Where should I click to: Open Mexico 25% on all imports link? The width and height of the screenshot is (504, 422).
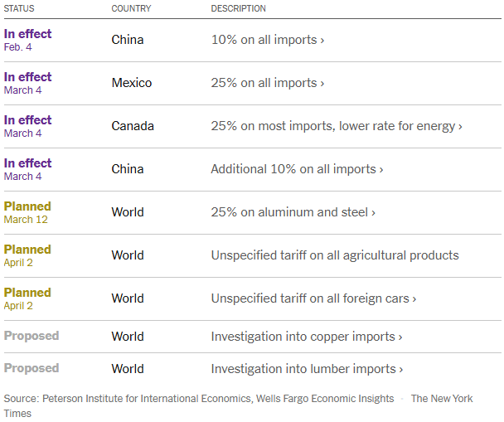click(267, 83)
